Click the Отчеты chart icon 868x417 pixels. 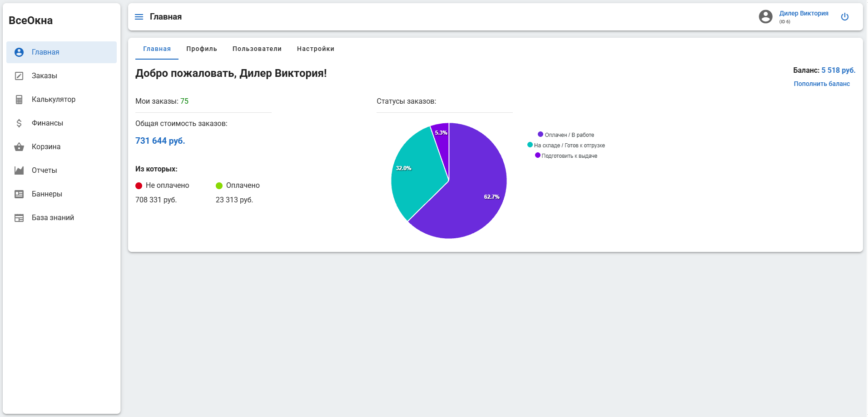[19, 171]
